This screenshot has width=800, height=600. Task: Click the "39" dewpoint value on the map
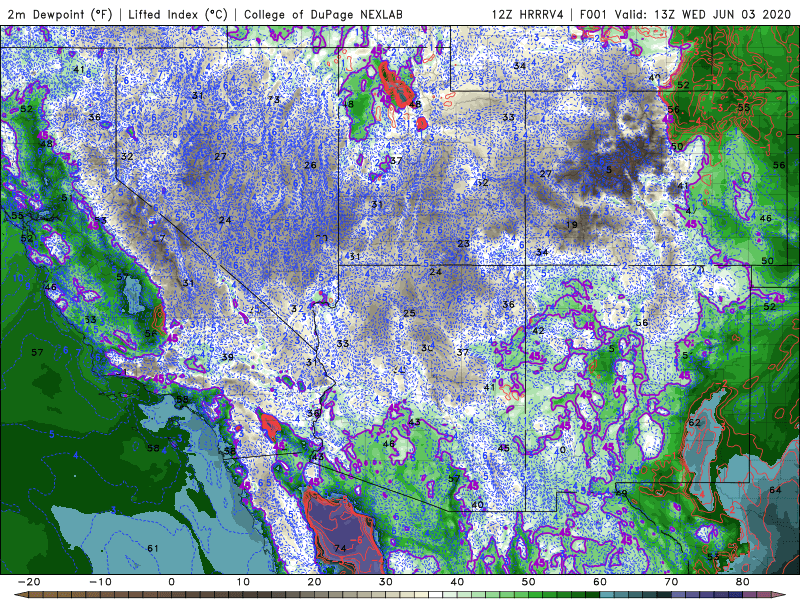click(x=228, y=357)
